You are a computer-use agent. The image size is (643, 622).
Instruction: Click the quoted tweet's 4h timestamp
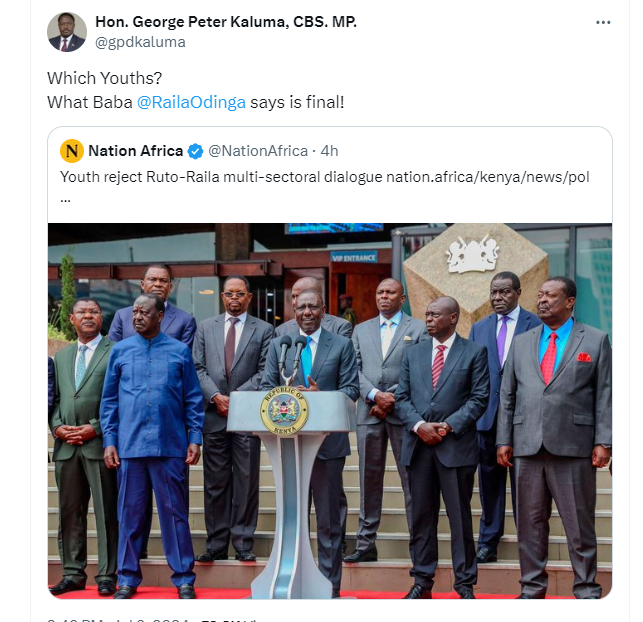tap(329, 151)
